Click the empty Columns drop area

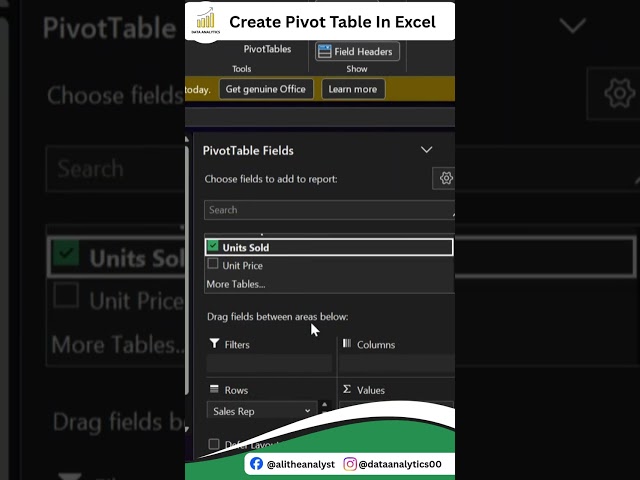[397, 364]
